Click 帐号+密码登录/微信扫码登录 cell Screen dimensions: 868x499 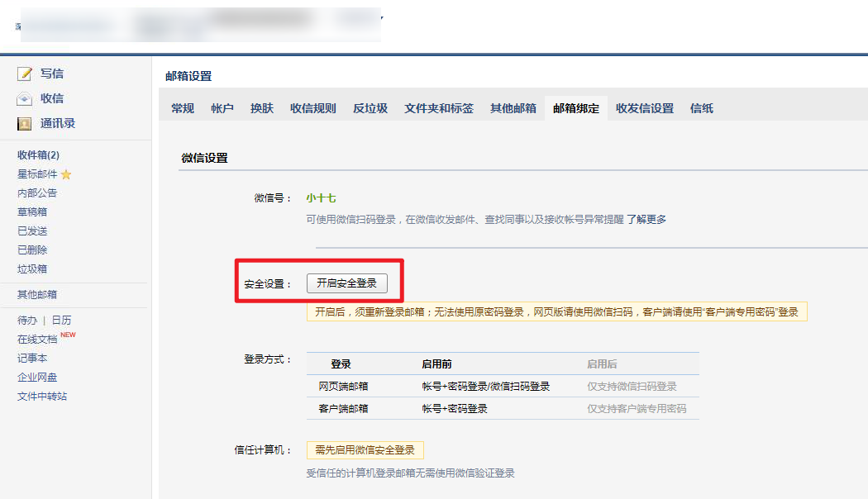point(485,386)
